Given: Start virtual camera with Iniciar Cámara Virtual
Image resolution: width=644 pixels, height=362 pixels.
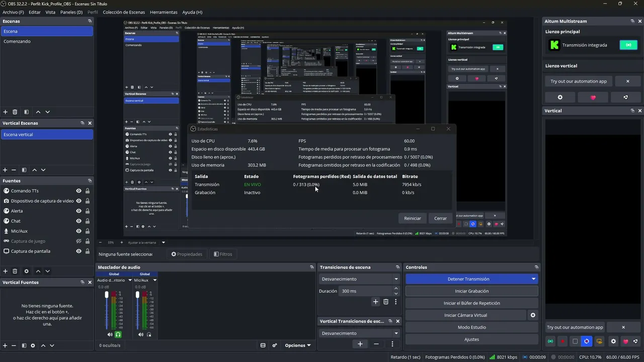Looking at the screenshot, I should tap(465, 315).
